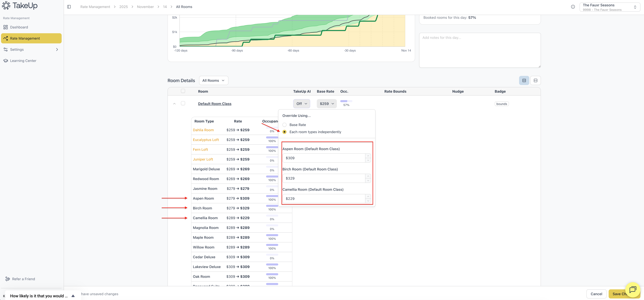This screenshot has height=300, width=644.
Task: Click the info icon near property selector
Action: [x=573, y=7]
